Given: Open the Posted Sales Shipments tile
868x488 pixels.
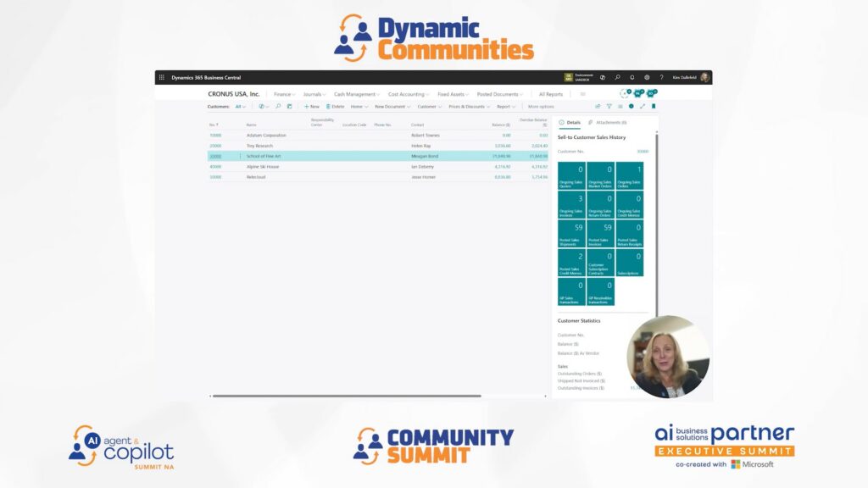Looking at the screenshot, I should click(571, 234).
